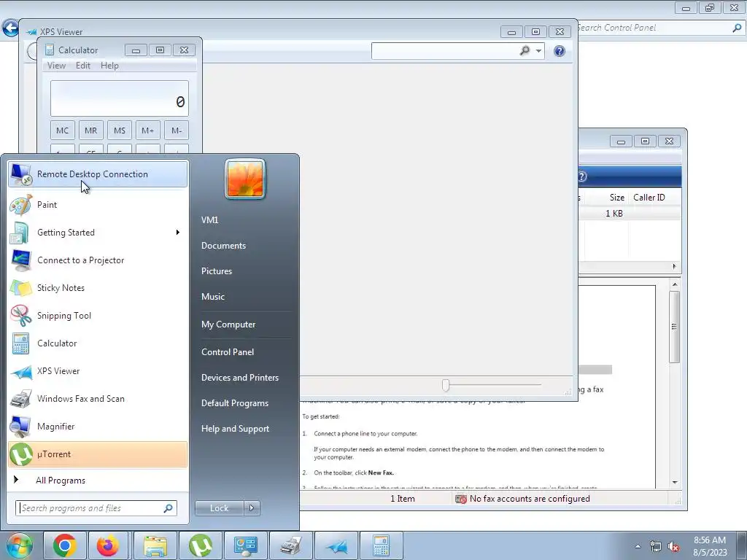Launch Paint from the Start menu
The width and height of the screenshot is (747, 560).
98,205
